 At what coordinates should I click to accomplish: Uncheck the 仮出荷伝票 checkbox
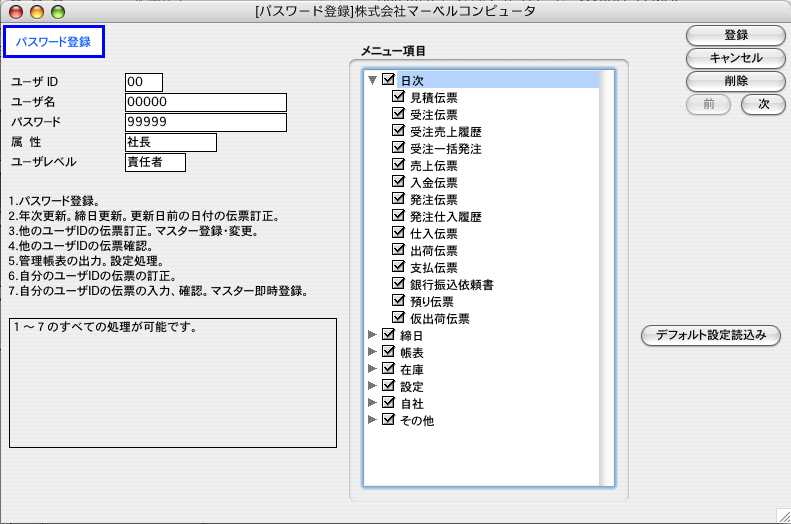pos(399,318)
